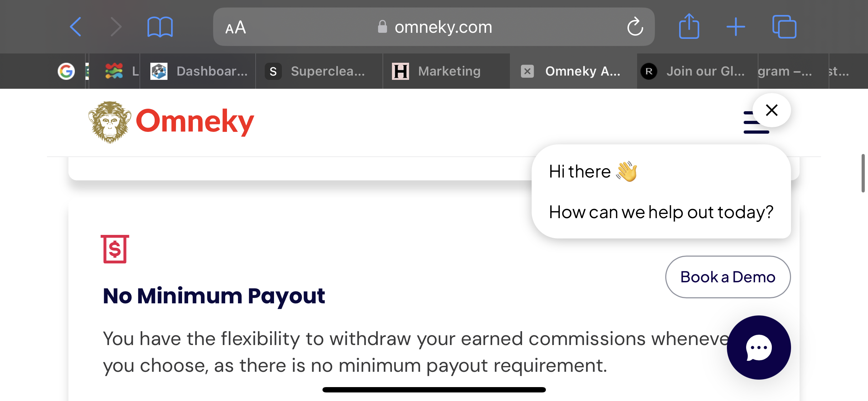Open the Superclea... tab

click(x=319, y=71)
